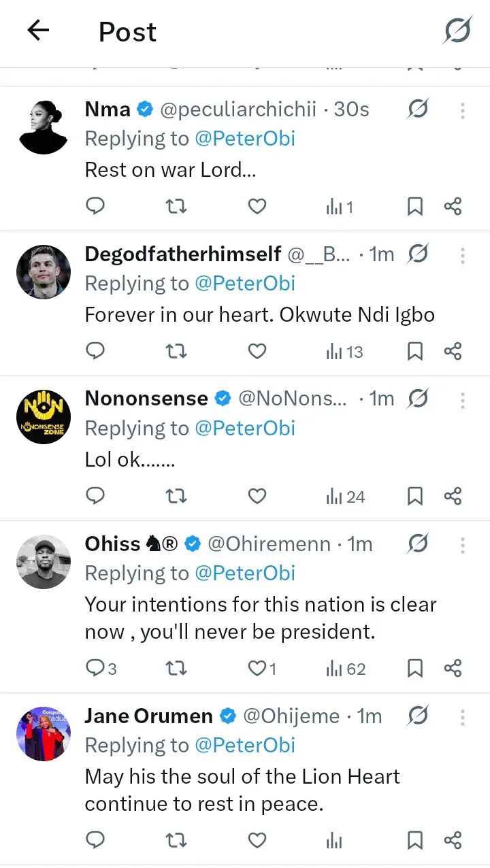Open Jane Orumen's profile name

coord(148,716)
